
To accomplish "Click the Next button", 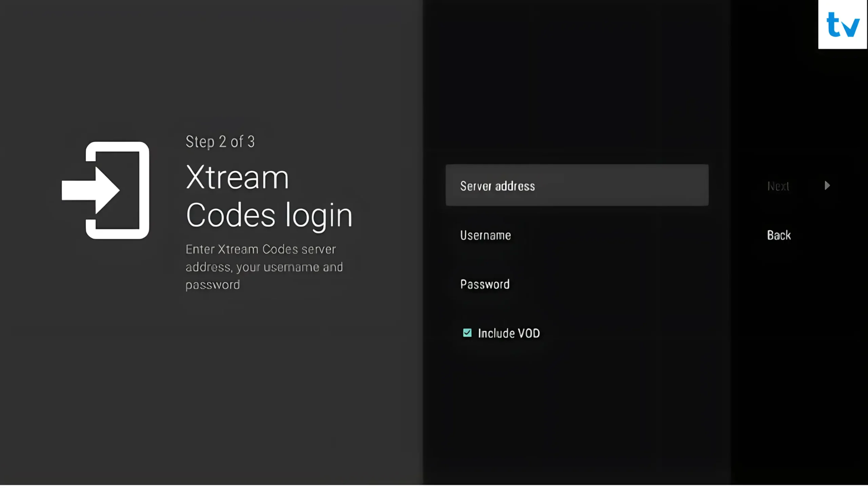I will (778, 186).
